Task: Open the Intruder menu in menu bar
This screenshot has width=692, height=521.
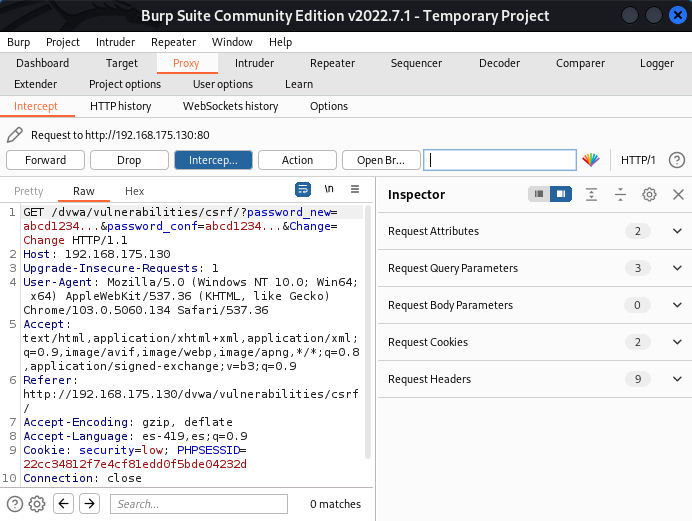Action: 115,42
